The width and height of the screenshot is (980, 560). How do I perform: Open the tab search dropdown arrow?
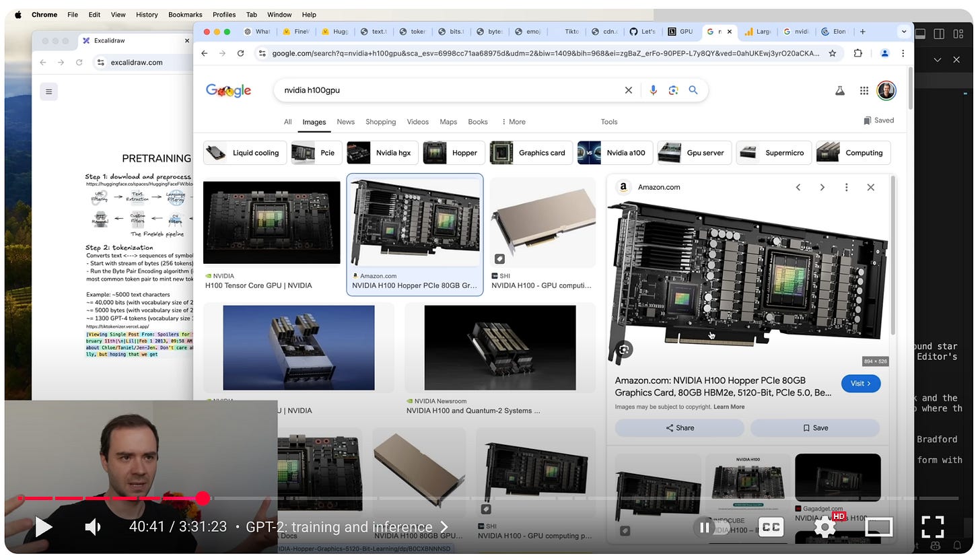[903, 32]
